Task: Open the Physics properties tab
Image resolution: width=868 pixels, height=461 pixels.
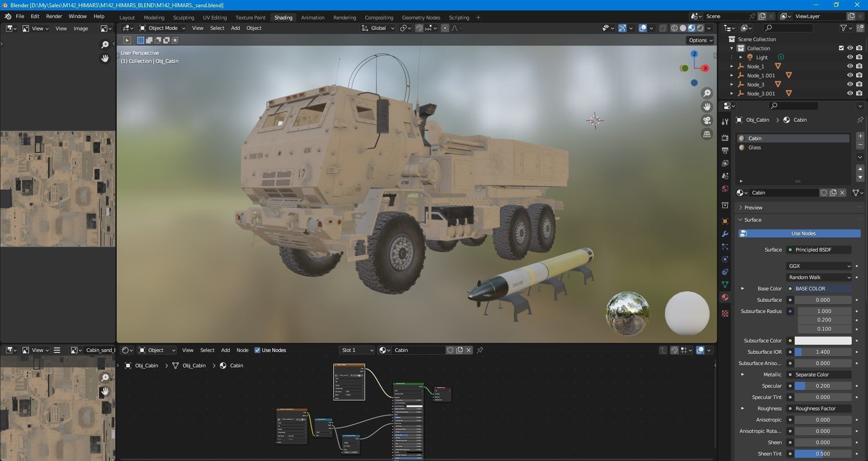Action: tap(725, 259)
